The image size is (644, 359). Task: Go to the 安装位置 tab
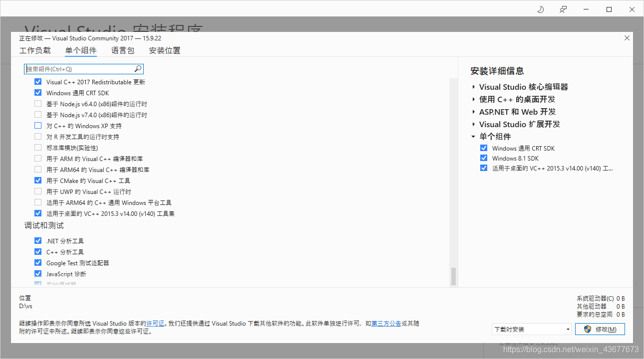pos(165,50)
